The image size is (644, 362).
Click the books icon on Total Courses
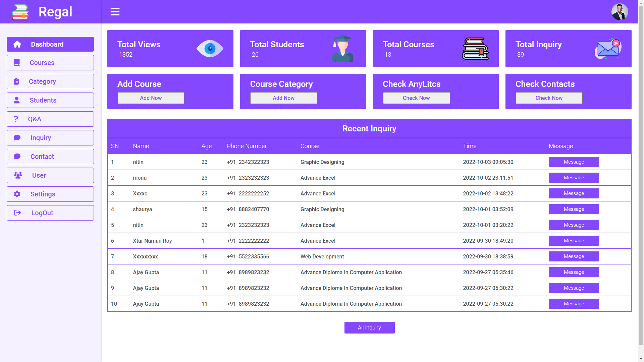(x=475, y=49)
